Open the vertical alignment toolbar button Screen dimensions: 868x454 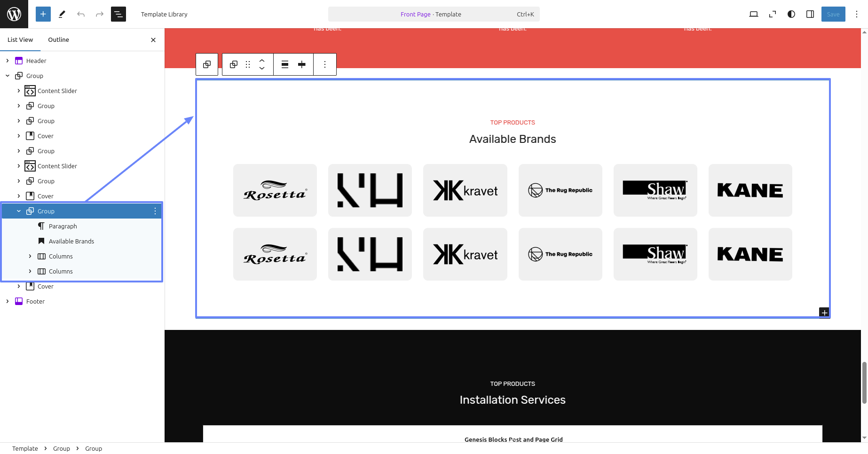(302, 64)
